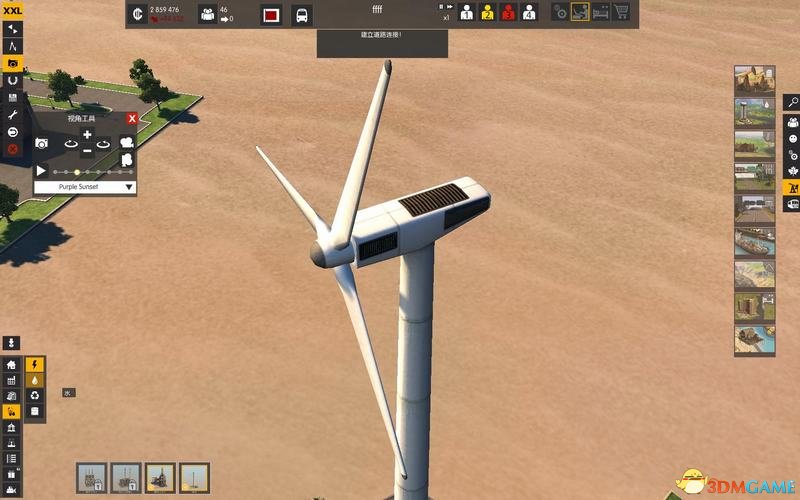Click the city name 'ffff'
This screenshot has height=500, width=800.
(x=377, y=9)
